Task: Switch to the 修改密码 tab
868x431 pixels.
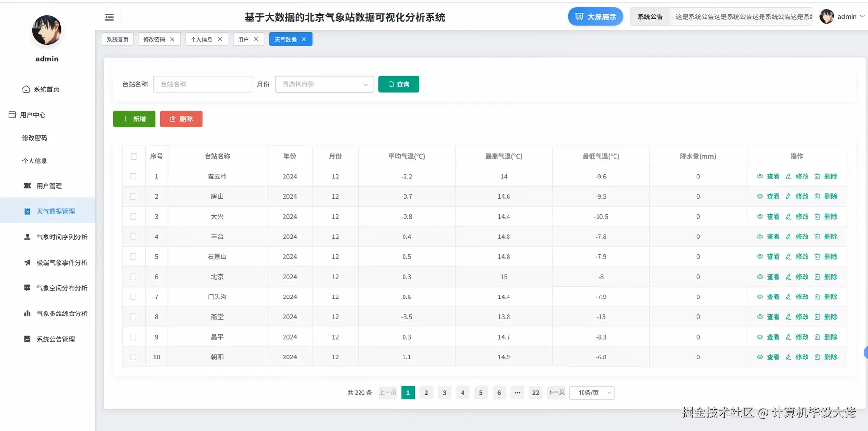Action: (x=154, y=39)
